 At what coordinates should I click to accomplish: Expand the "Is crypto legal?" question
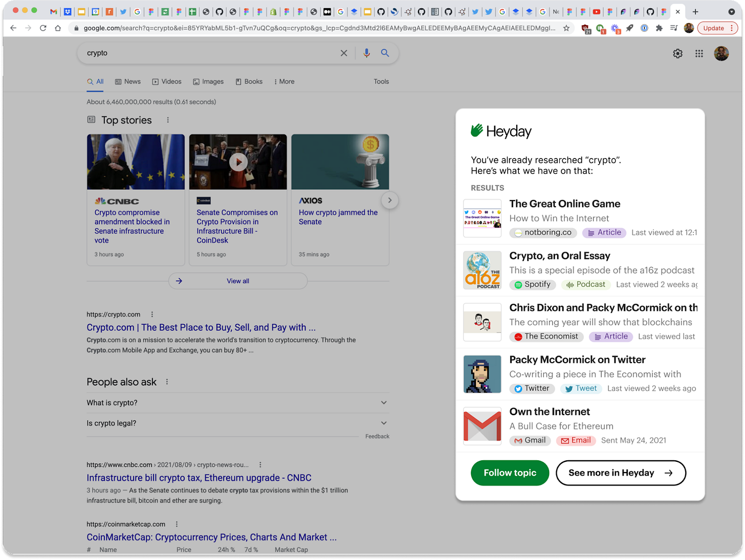click(238, 423)
